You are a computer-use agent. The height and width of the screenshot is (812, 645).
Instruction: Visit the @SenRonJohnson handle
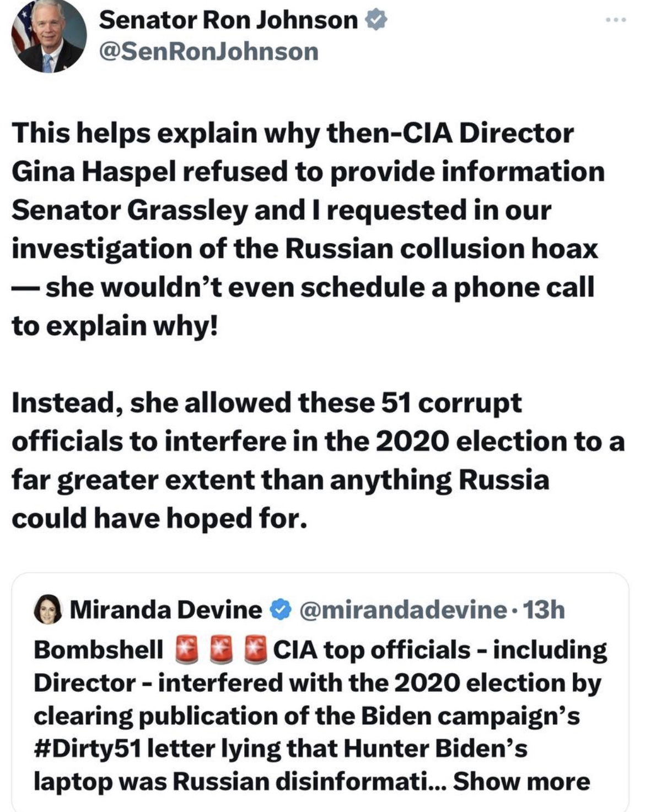click(x=209, y=52)
